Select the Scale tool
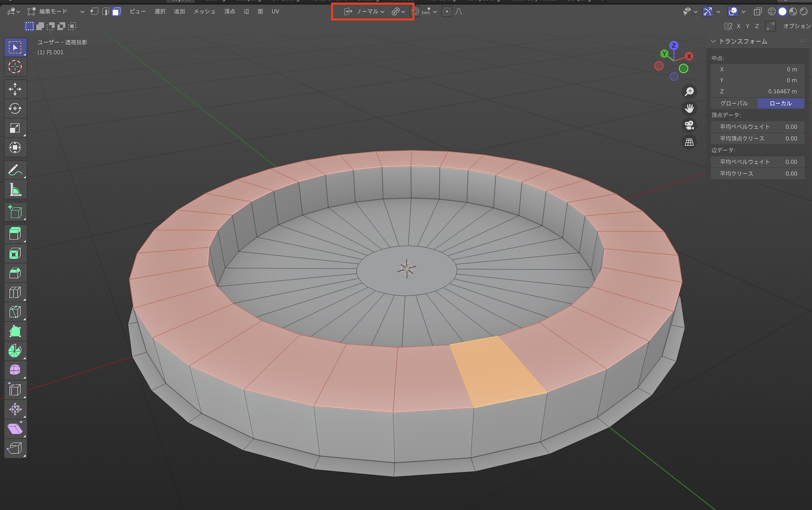 point(15,128)
